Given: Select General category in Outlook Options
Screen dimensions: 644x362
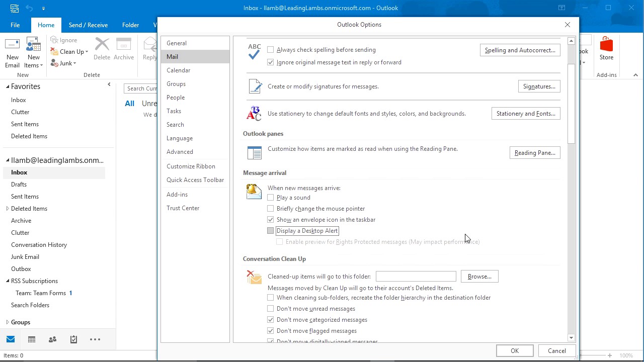Looking at the screenshot, I should pyautogui.click(x=195, y=43).
